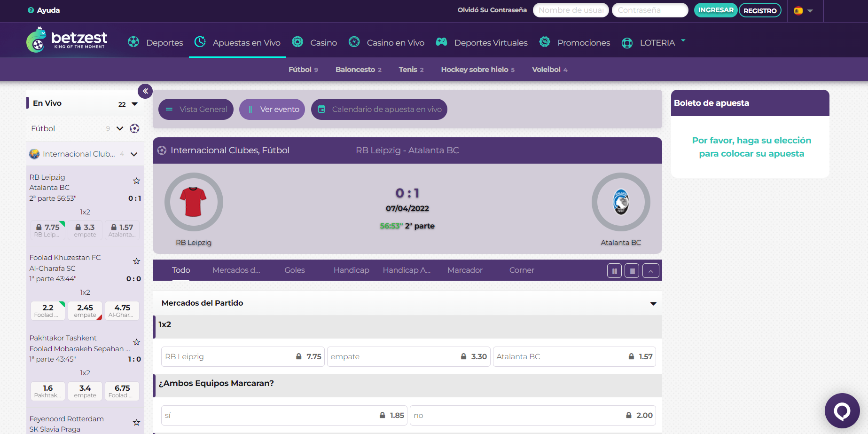868x434 pixels.
Task: Click the Deportes Virtuales gamepad icon
Action: [441, 42]
